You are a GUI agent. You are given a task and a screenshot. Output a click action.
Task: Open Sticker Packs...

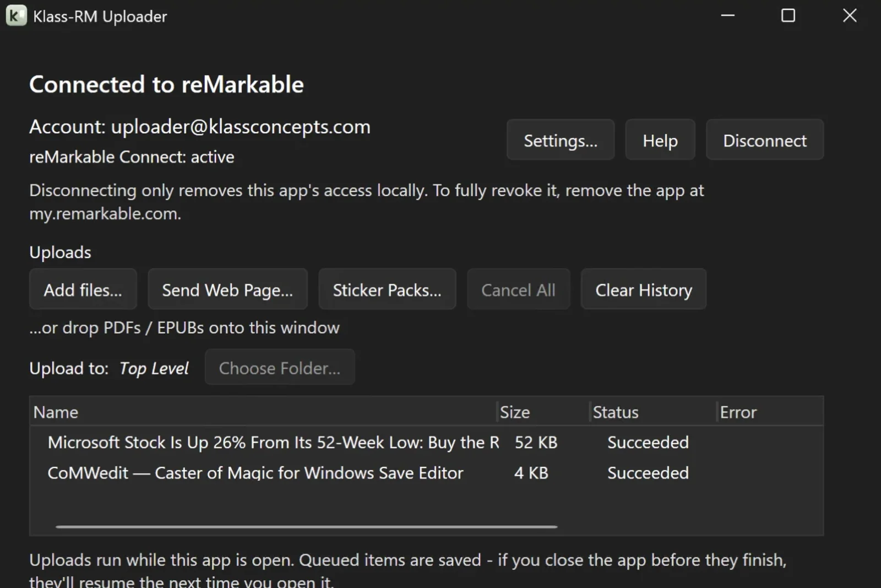pyautogui.click(x=387, y=289)
